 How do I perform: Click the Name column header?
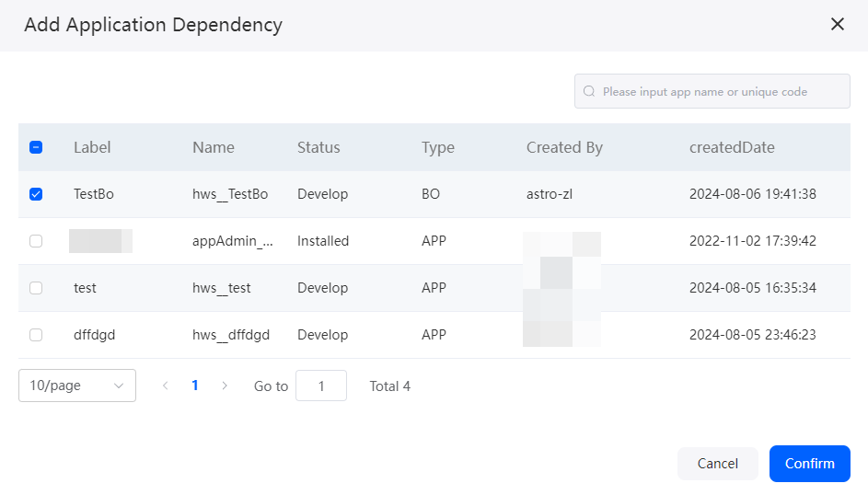tap(214, 147)
